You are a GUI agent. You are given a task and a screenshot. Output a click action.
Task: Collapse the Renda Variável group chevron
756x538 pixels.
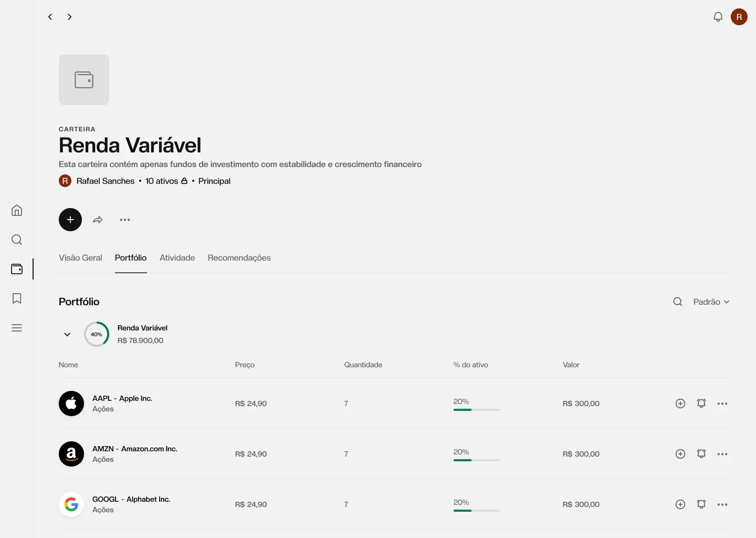point(67,334)
